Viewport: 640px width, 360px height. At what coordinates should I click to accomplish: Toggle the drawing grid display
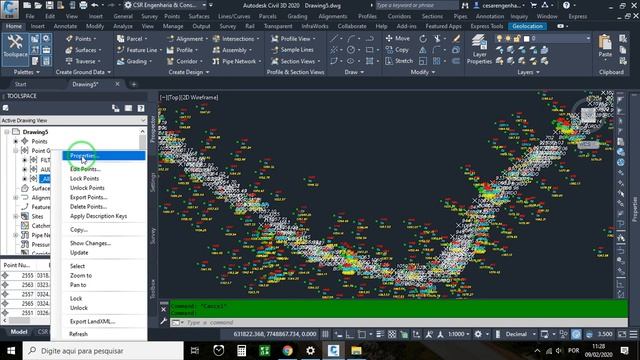325,334
